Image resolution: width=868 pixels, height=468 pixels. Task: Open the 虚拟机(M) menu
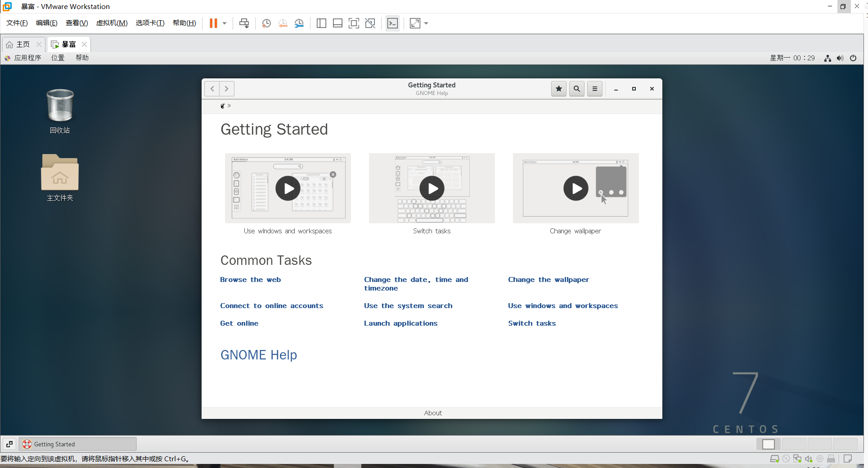click(112, 23)
